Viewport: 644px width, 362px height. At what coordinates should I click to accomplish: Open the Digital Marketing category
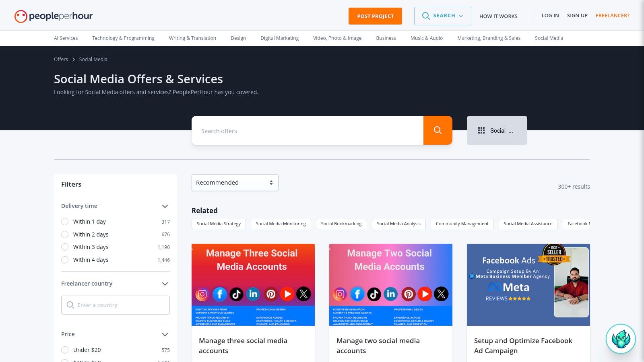coord(279,38)
